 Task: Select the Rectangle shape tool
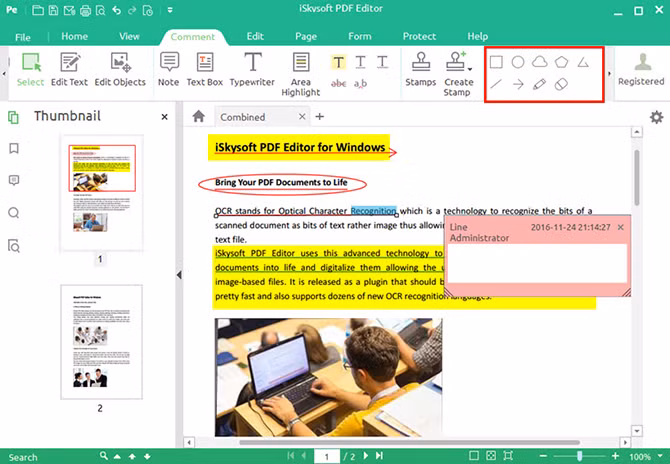coord(496,62)
